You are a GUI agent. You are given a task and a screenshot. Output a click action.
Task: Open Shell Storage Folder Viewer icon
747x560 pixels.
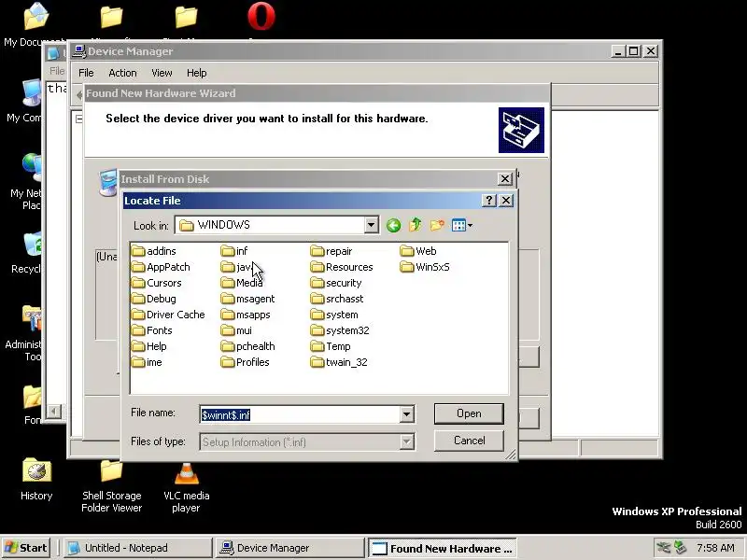click(111, 487)
